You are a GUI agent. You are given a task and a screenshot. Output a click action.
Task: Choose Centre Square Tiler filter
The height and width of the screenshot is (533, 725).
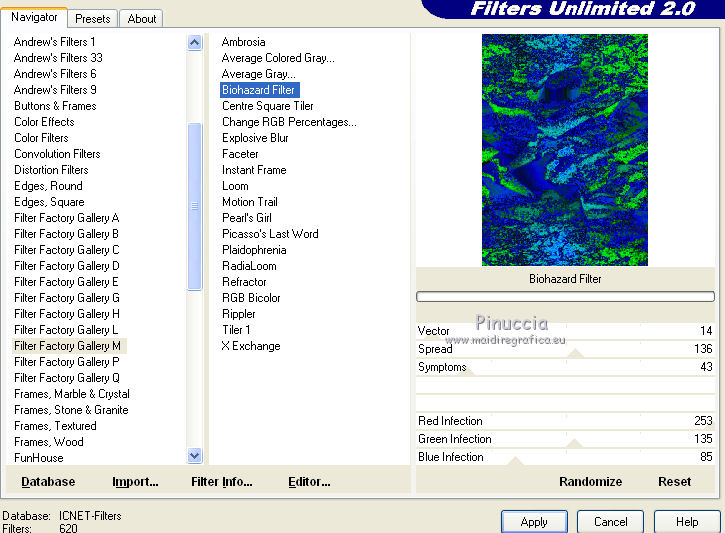[268, 106]
